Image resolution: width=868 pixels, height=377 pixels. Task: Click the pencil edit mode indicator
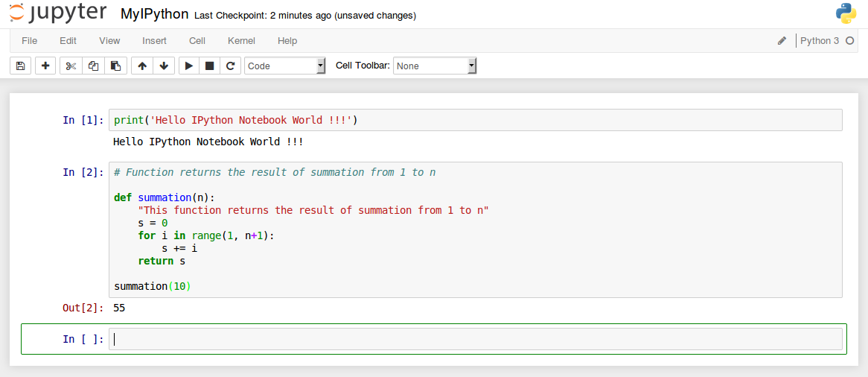pos(782,40)
